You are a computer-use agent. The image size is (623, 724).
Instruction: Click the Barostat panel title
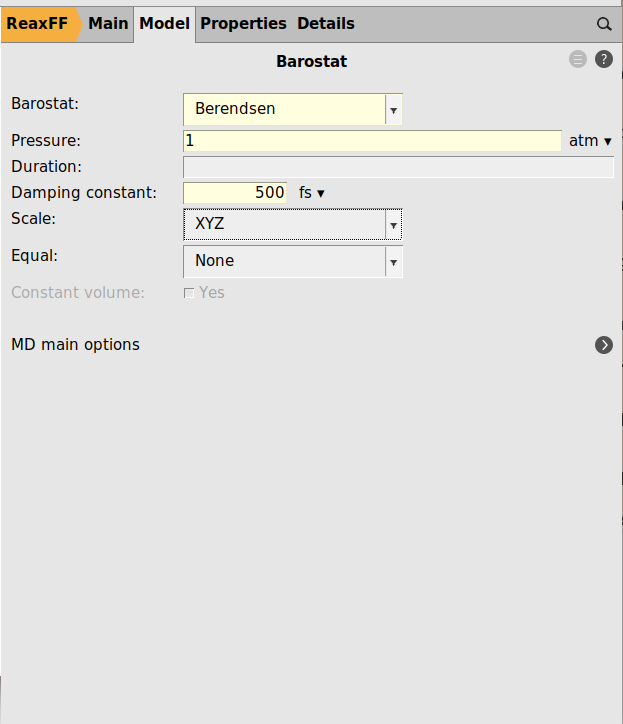pyautogui.click(x=311, y=62)
